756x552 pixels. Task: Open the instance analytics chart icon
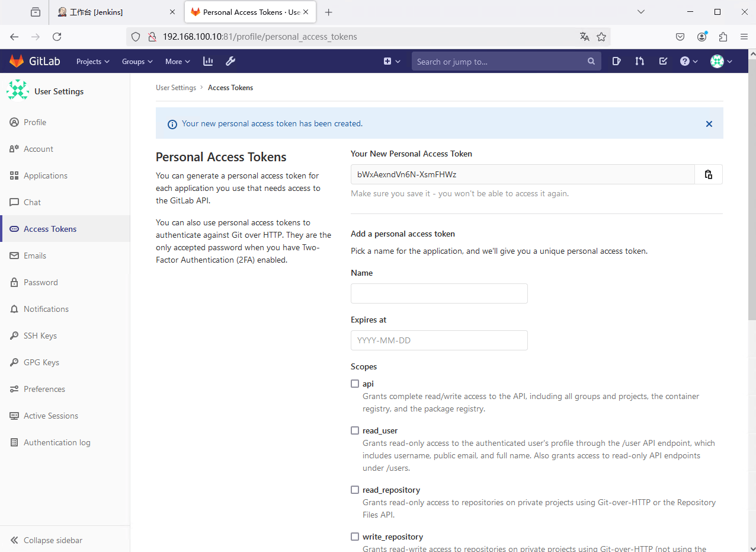point(208,61)
